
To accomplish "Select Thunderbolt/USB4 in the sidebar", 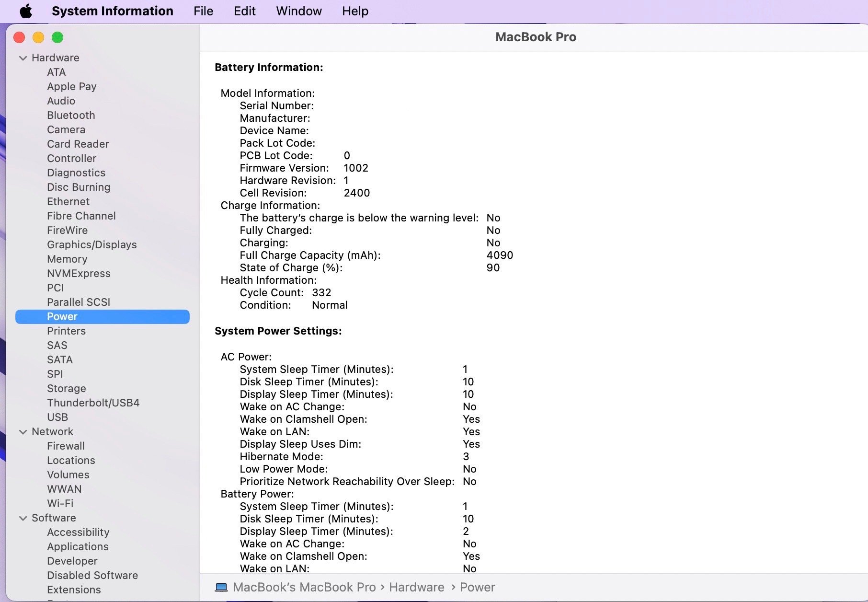I will (93, 403).
